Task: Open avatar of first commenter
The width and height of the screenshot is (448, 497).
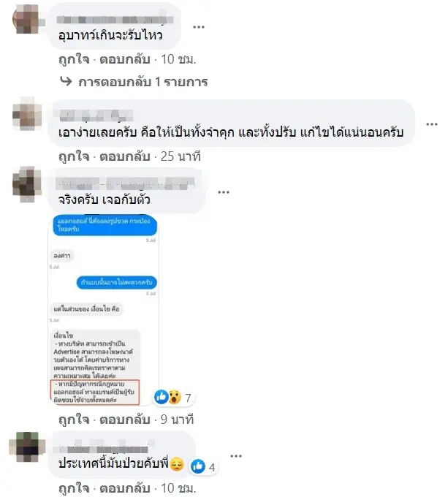Action: tap(26, 19)
